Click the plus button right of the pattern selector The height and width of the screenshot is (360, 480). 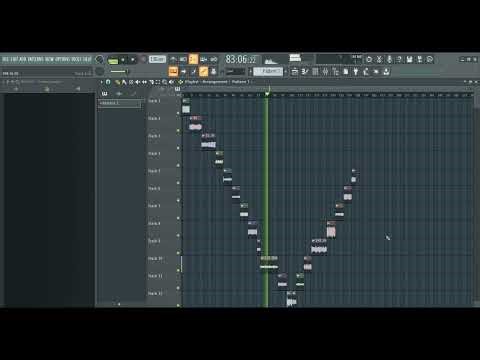286,71
